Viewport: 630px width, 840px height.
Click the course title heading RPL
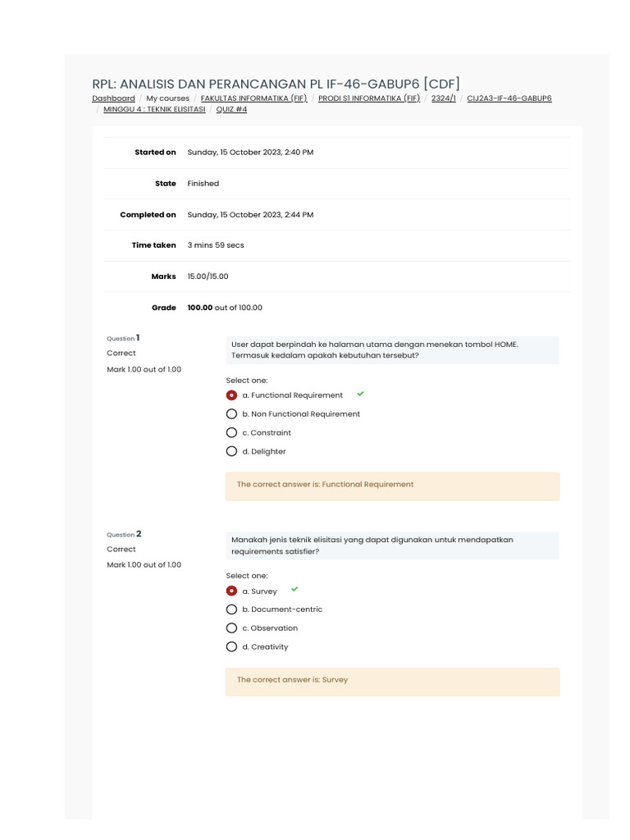point(276,84)
